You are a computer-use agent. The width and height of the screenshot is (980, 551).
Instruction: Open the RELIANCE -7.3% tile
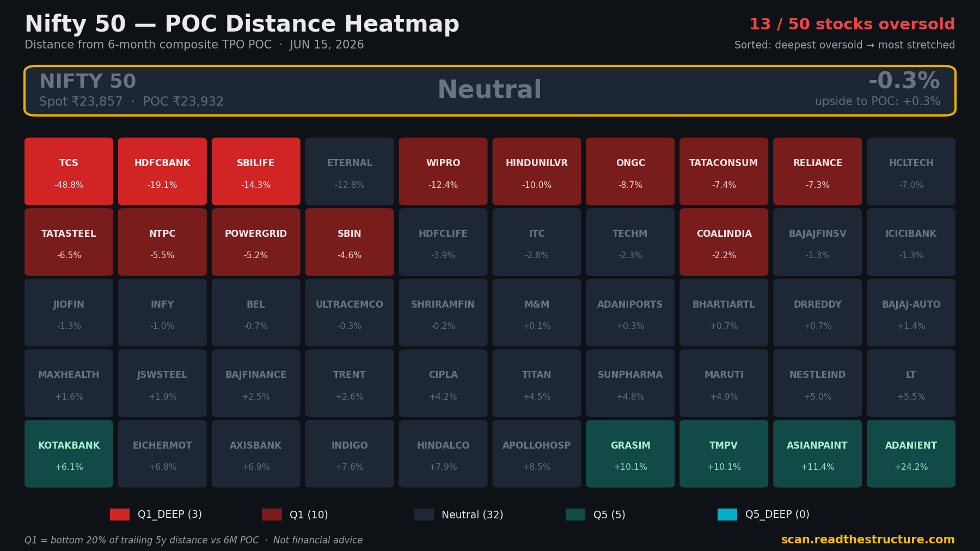(x=818, y=172)
